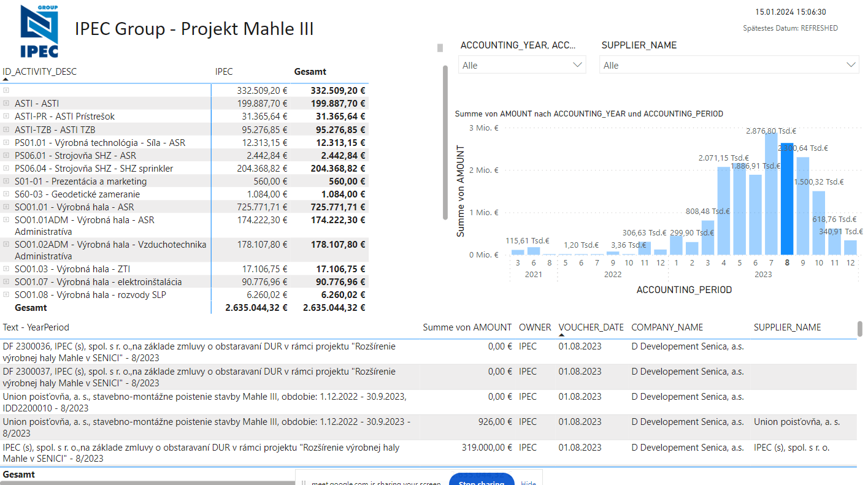This screenshot has height=485, width=868.
Task: Sort by the COMPANY_NAME column header
Action: (x=667, y=327)
